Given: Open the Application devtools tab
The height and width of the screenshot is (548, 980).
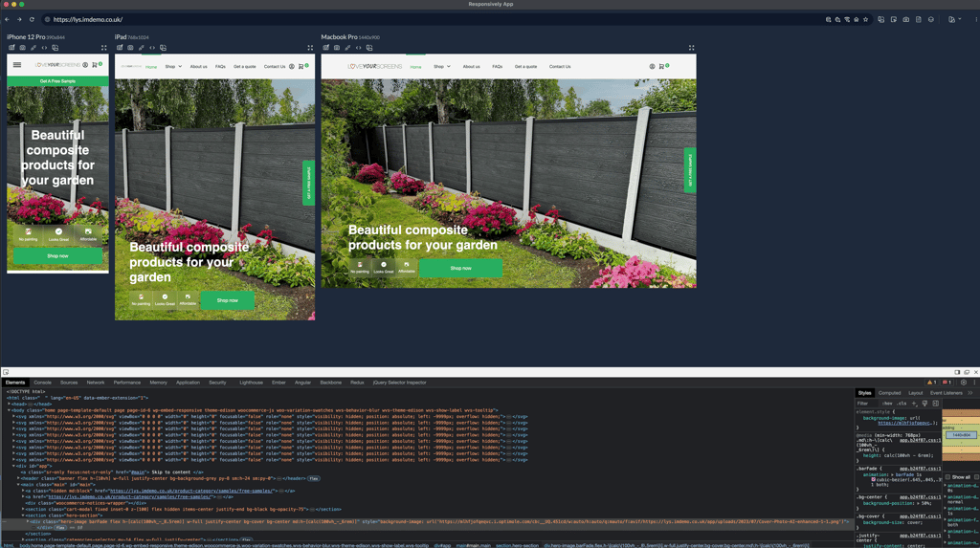Looking at the screenshot, I should coord(188,383).
